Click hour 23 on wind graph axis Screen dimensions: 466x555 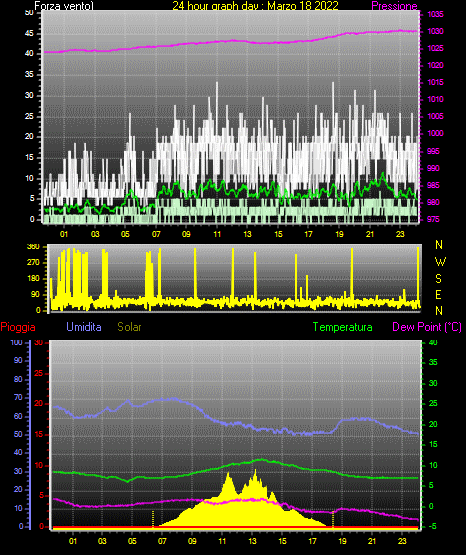click(400, 234)
